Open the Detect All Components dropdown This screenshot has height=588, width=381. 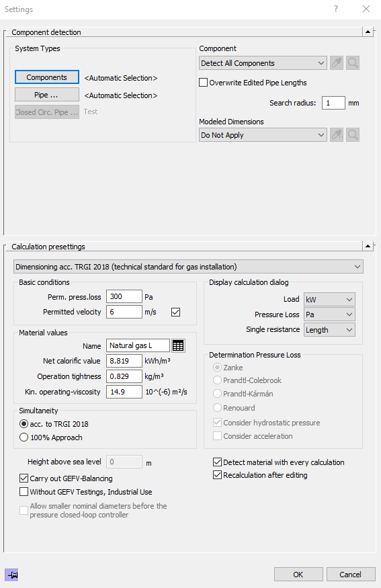point(263,63)
